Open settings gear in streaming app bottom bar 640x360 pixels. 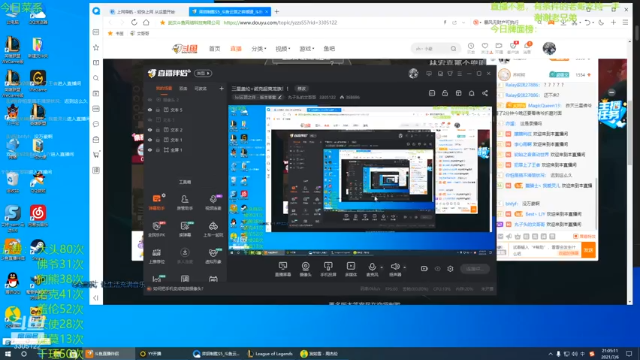pos(450,269)
